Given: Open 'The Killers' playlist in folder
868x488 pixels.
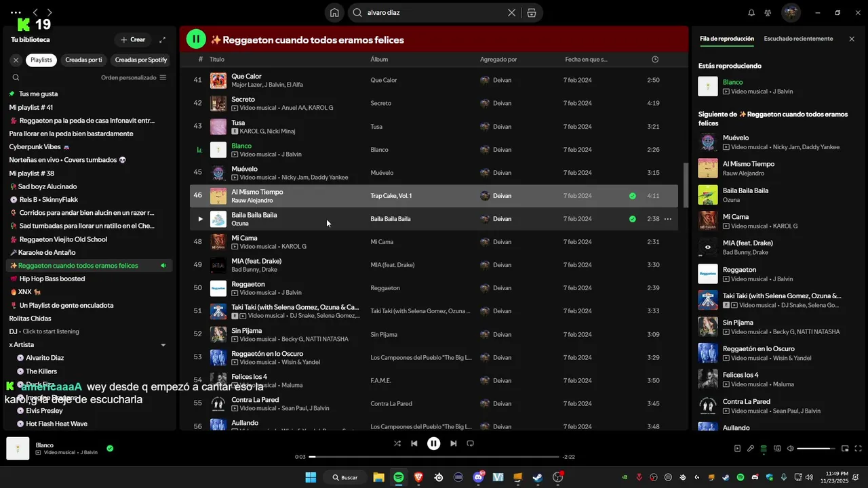Looking at the screenshot, I should pos(90,371).
